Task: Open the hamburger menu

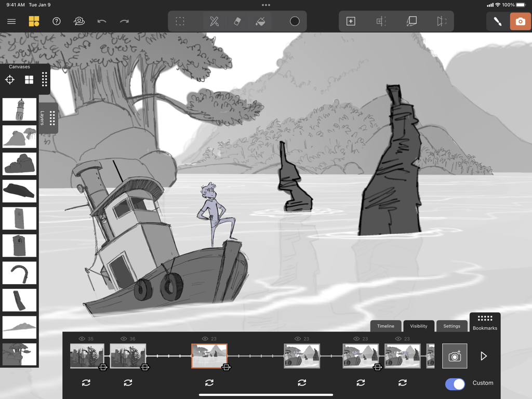Action: (11, 21)
